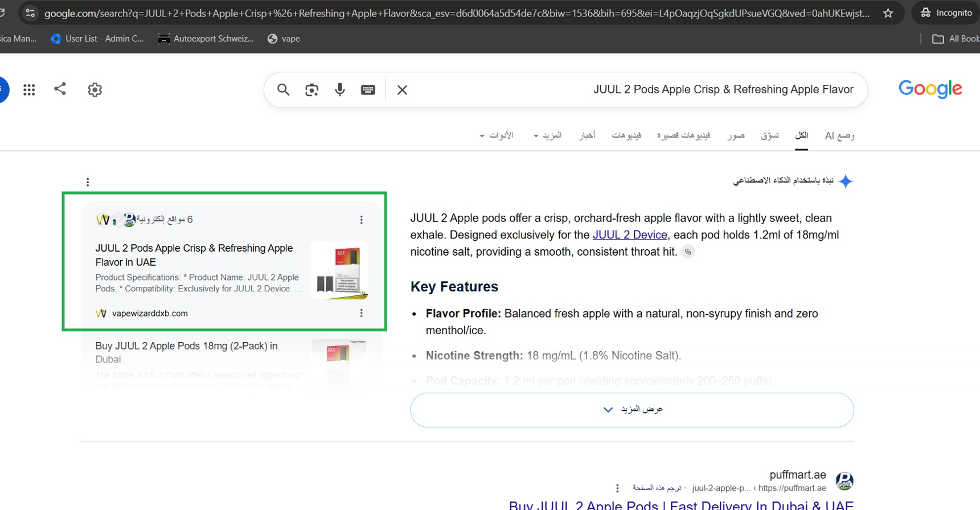The width and height of the screenshot is (980, 510).
Task: Switch to the صور images tab
Action: pos(736,135)
